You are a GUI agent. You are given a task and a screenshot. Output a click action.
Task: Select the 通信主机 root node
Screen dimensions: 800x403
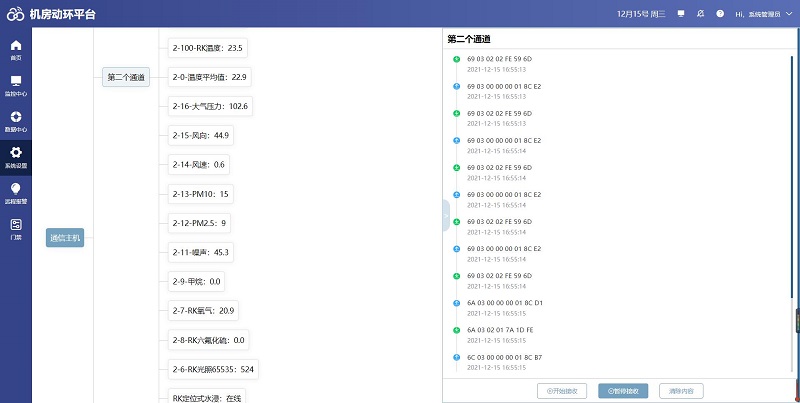(x=65, y=238)
